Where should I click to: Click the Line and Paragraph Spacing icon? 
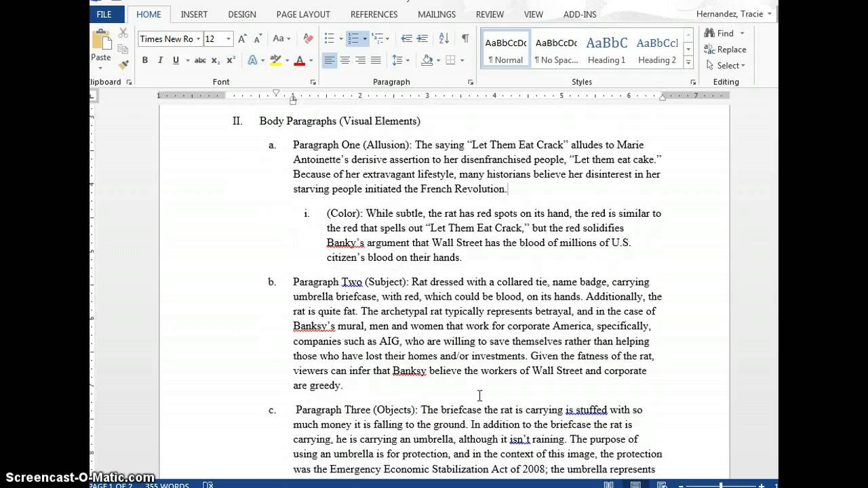(x=397, y=60)
